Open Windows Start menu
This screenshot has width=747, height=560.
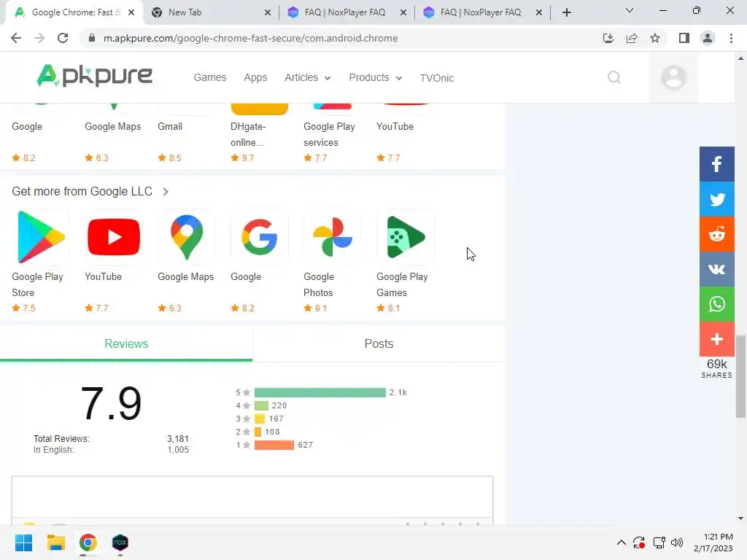[x=24, y=542]
